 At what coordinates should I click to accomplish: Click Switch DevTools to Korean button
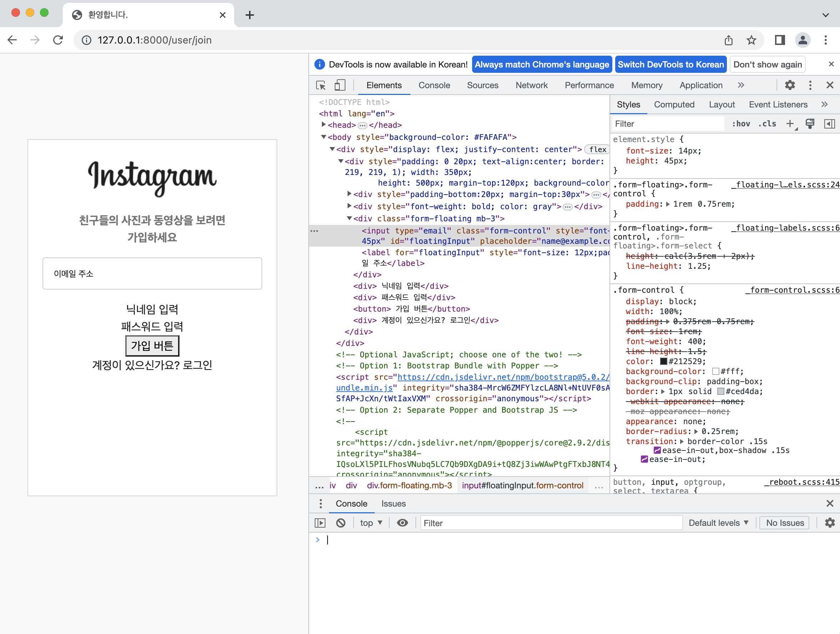[670, 64]
